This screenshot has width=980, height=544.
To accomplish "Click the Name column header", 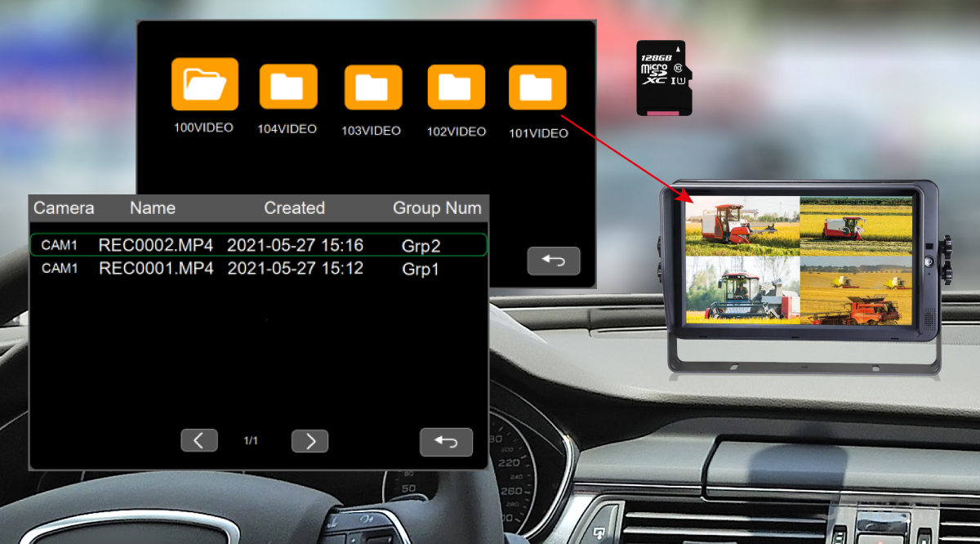I will click(152, 208).
